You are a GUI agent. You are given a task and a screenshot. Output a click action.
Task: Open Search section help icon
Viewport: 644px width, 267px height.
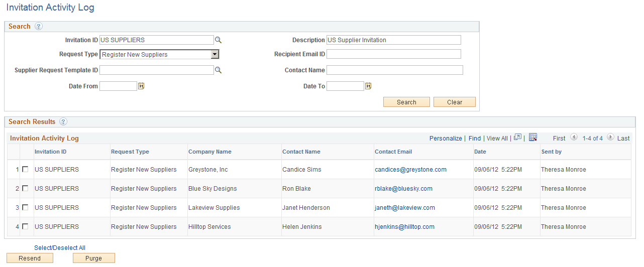39,27
